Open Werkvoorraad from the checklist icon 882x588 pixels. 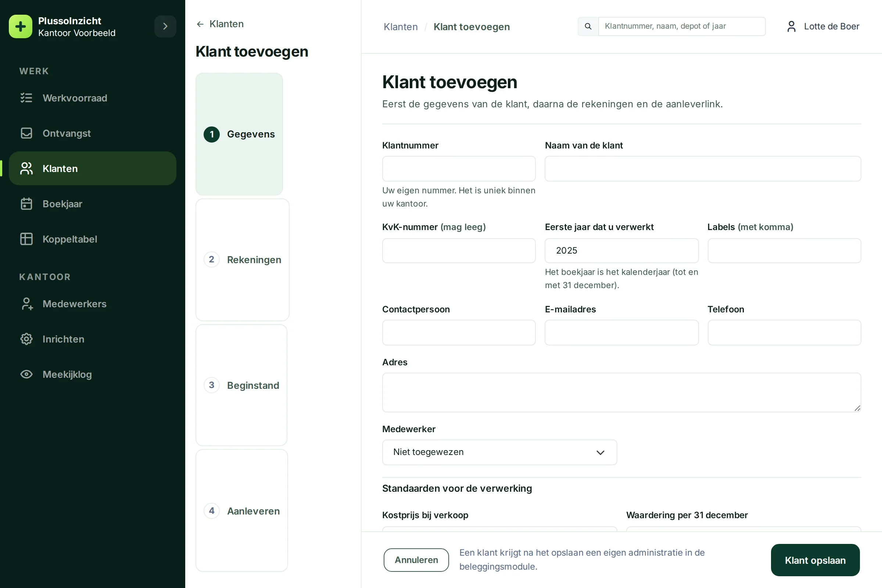click(26, 98)
